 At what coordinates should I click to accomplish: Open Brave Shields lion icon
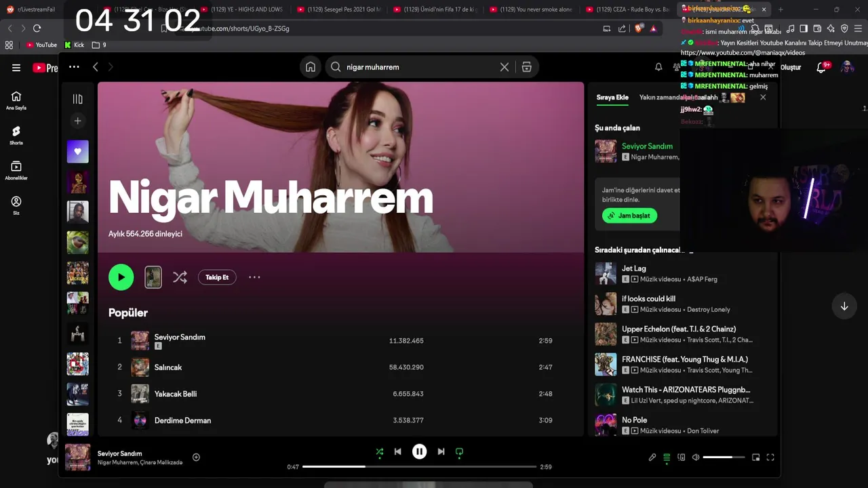[x=638, y=28]
